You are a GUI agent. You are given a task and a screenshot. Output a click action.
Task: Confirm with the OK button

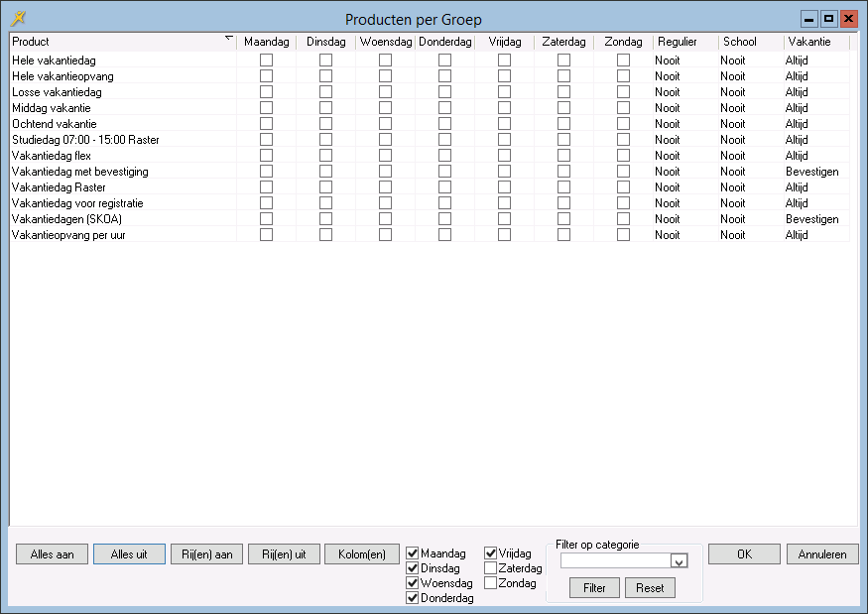pos(744,554)
